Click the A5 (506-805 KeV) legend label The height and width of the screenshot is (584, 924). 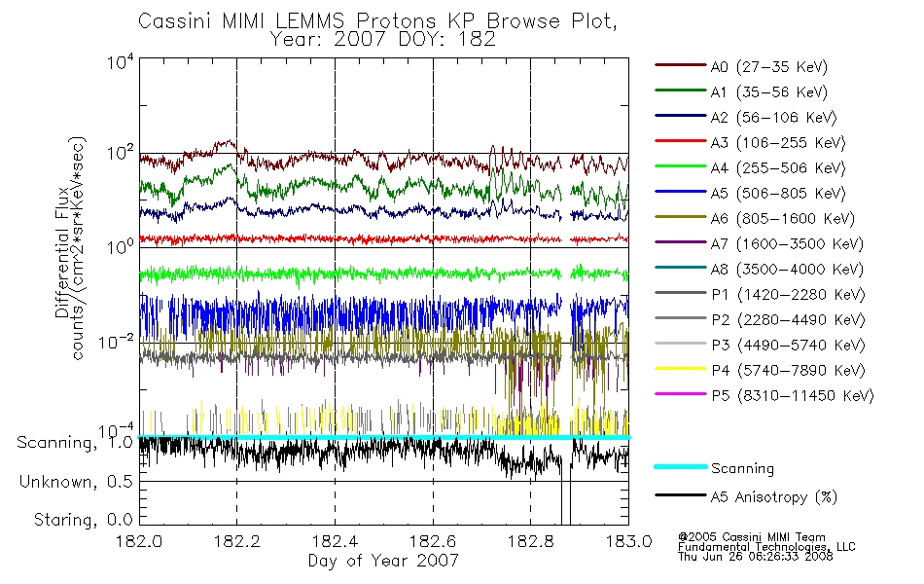pyautogui.click(x=778, y=194)
